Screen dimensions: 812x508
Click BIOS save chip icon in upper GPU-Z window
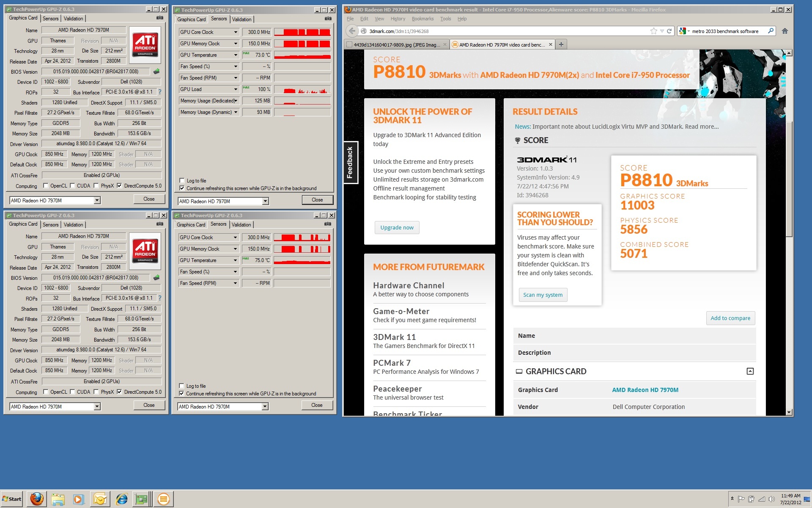point(156,72)
